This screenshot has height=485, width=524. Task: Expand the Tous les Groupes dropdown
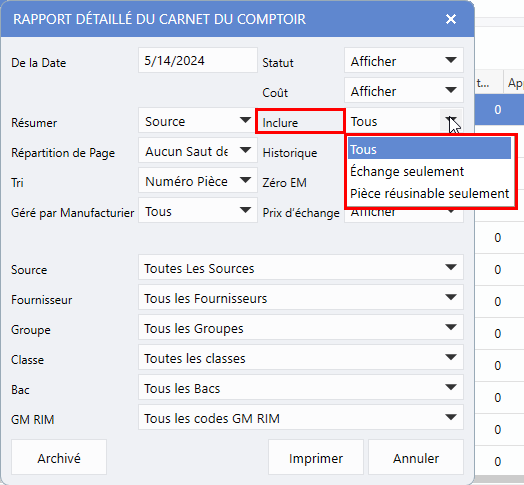(301, 328)
